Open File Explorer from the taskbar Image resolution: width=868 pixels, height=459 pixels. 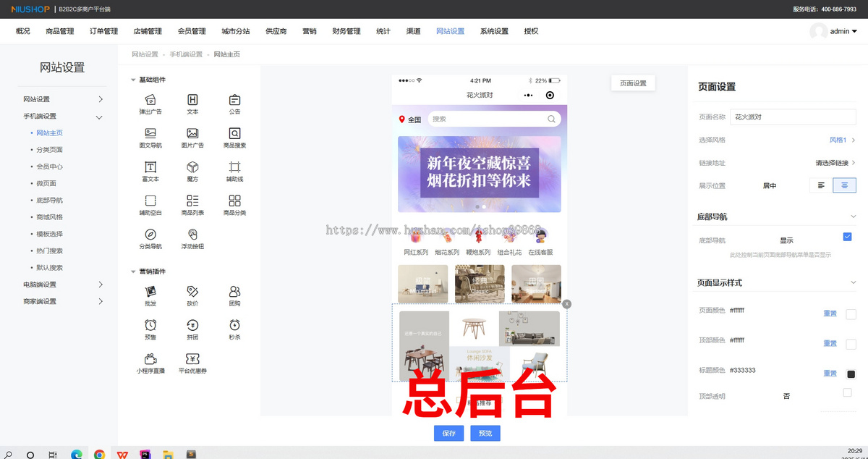(x=168, y=455)
